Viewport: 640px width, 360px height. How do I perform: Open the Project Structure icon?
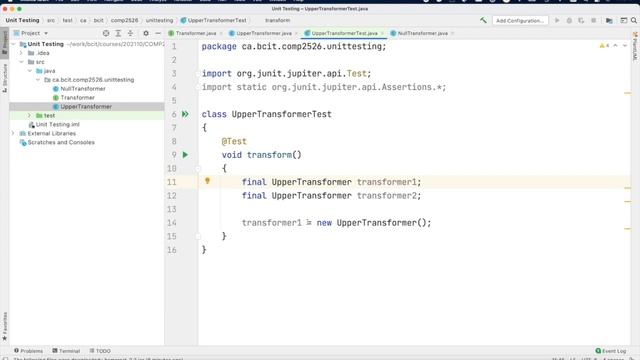pyautogui.click(x=609, y=20)
